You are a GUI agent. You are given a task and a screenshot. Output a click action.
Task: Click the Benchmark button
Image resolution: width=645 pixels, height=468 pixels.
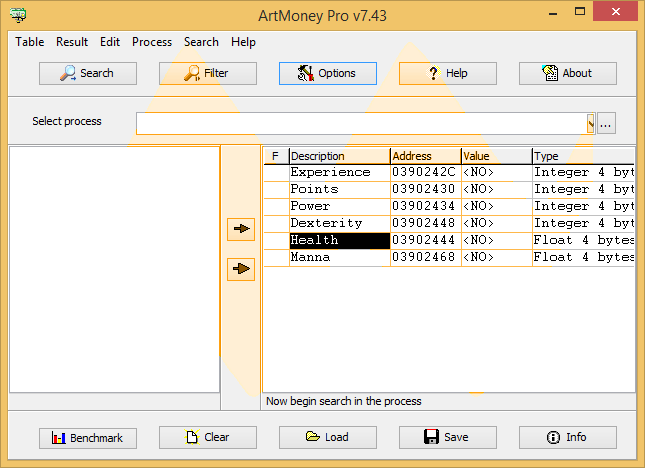88,438
